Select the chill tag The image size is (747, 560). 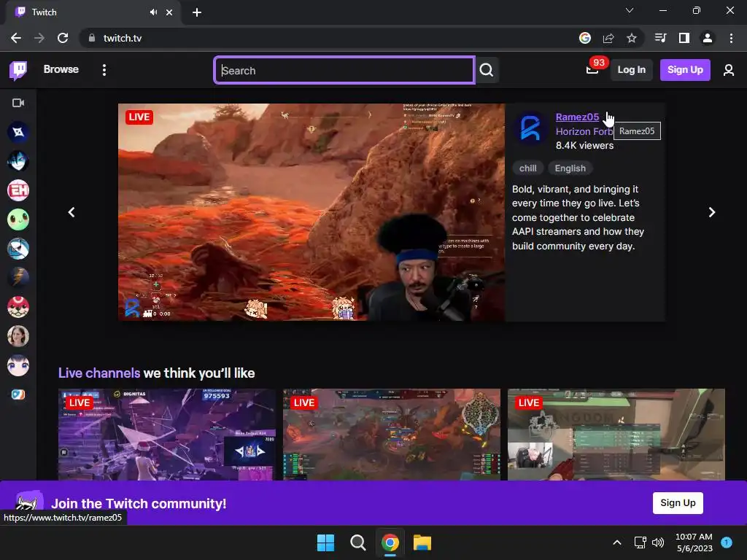(527, 168)
